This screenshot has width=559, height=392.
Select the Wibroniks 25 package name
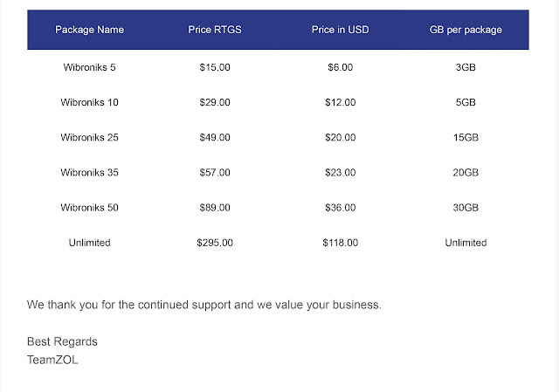pos(89,137)
